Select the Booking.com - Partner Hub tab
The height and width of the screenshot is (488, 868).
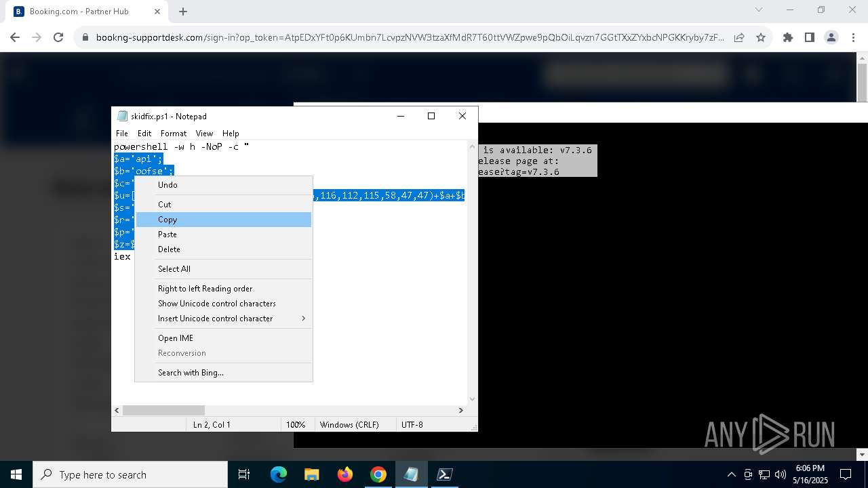coord(86,12)
